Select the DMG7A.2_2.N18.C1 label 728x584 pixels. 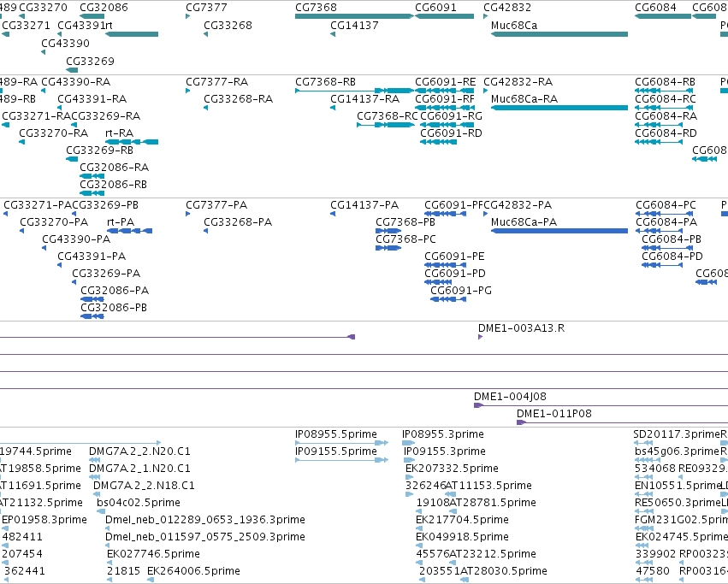(144, 485)
